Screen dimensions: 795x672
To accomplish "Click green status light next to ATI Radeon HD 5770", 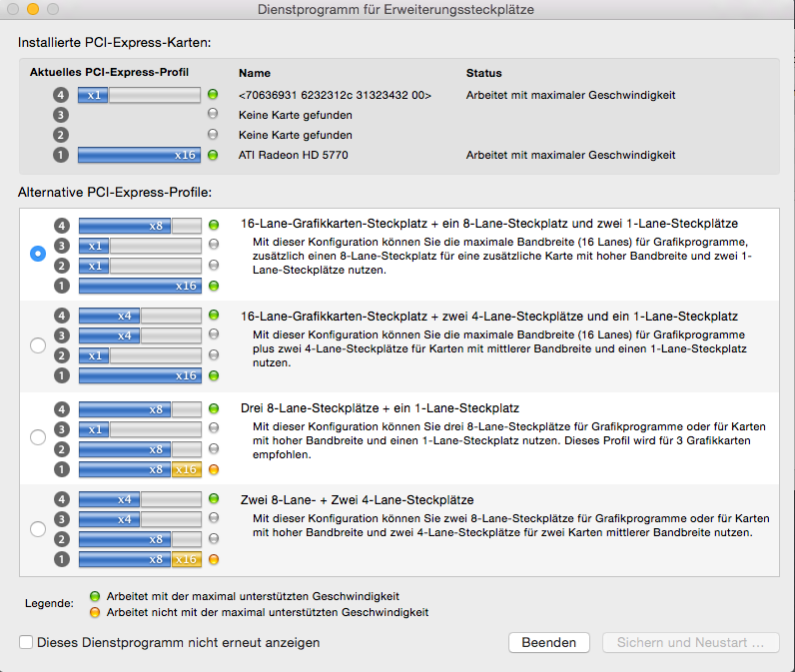I will 213,155.
